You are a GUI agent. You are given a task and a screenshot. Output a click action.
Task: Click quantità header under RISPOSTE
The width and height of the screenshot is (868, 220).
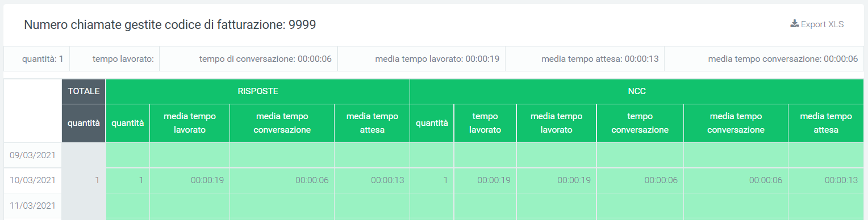(128, 123)
